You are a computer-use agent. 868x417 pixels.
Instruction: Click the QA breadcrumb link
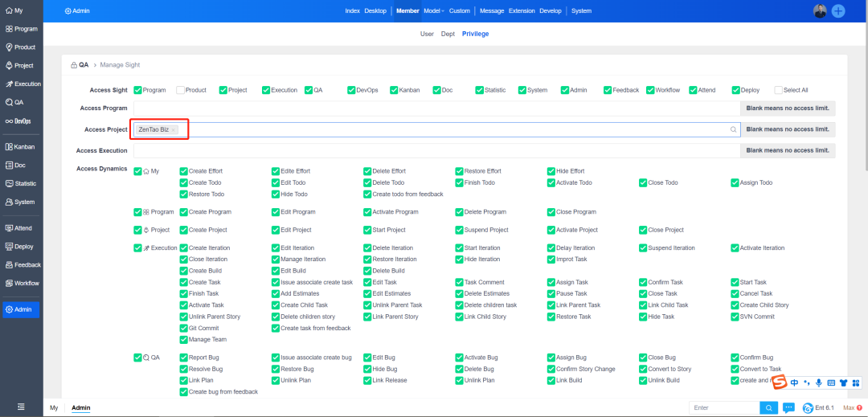pos(84,64)
